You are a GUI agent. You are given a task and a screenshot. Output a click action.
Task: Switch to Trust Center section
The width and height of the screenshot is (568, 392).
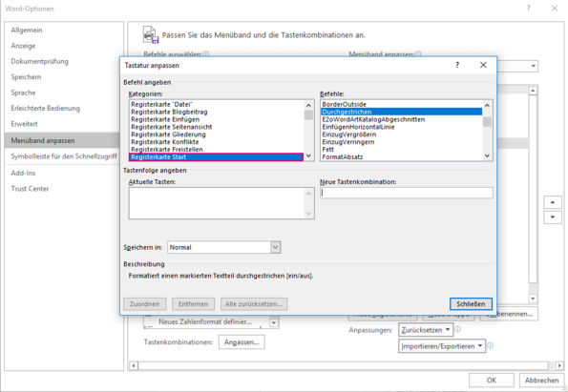(30, 189)
